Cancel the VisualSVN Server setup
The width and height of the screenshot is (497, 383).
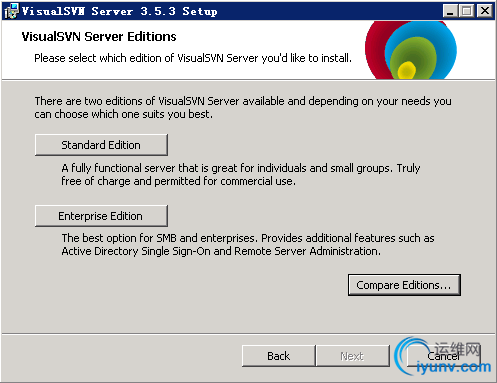point(444,356)
